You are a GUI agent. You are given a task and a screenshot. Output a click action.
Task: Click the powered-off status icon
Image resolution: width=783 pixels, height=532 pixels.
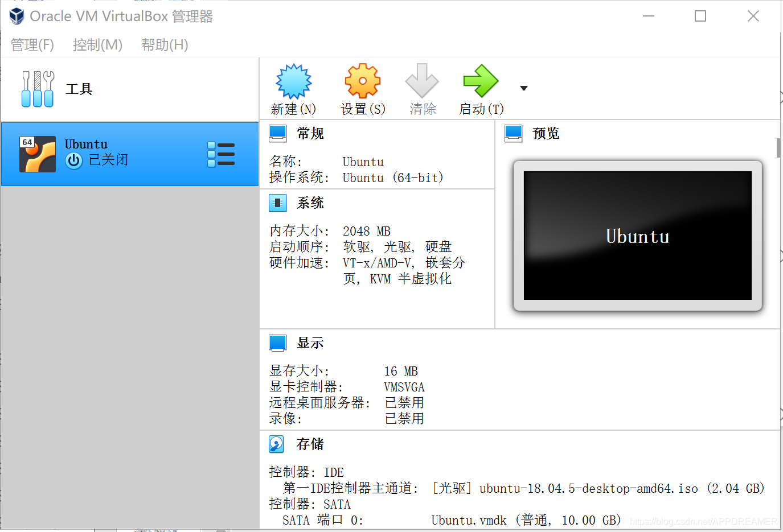(74, 161)
